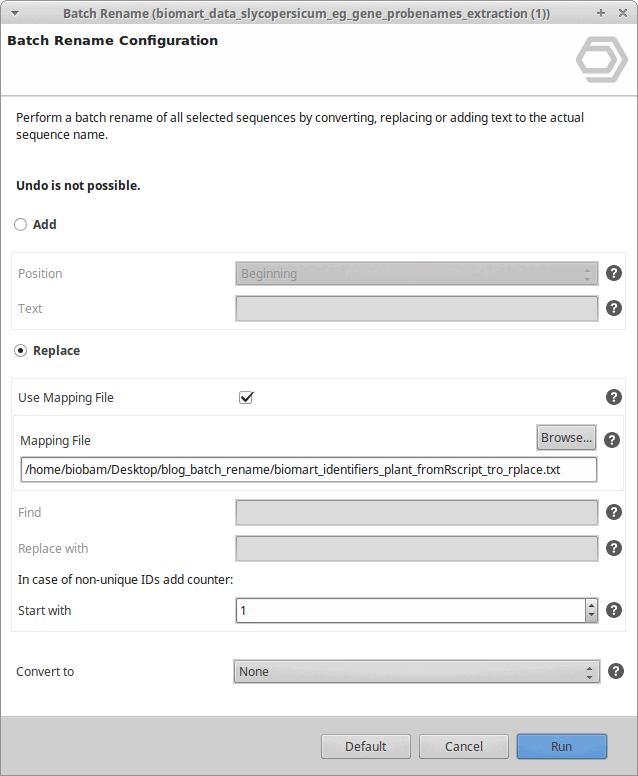This screenshot has width=638, height=776.
Task: Open help for the Position setting
Action: pyautogui.click(x=614, y=273)
